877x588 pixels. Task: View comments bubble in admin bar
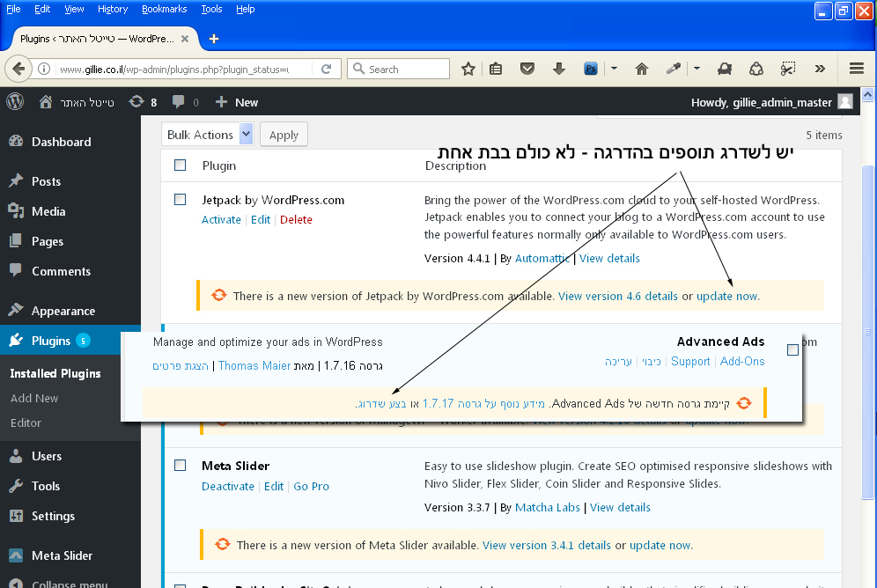pos(178,102)
